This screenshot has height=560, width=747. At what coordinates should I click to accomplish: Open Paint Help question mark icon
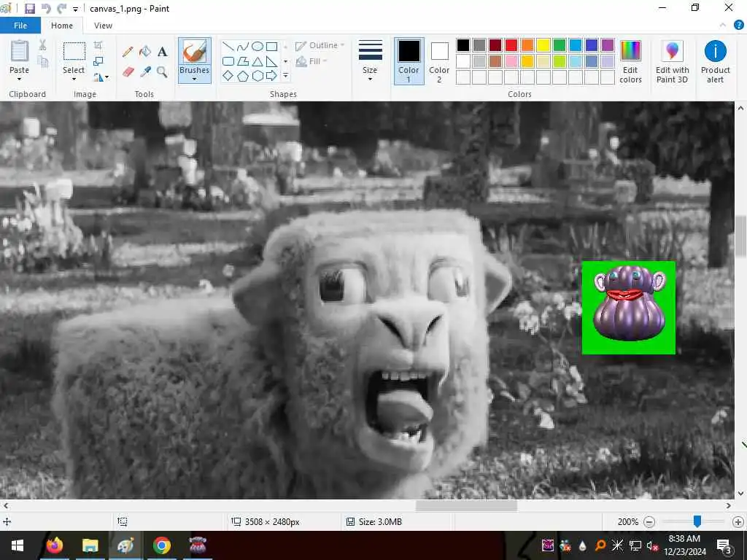[738, 26]
